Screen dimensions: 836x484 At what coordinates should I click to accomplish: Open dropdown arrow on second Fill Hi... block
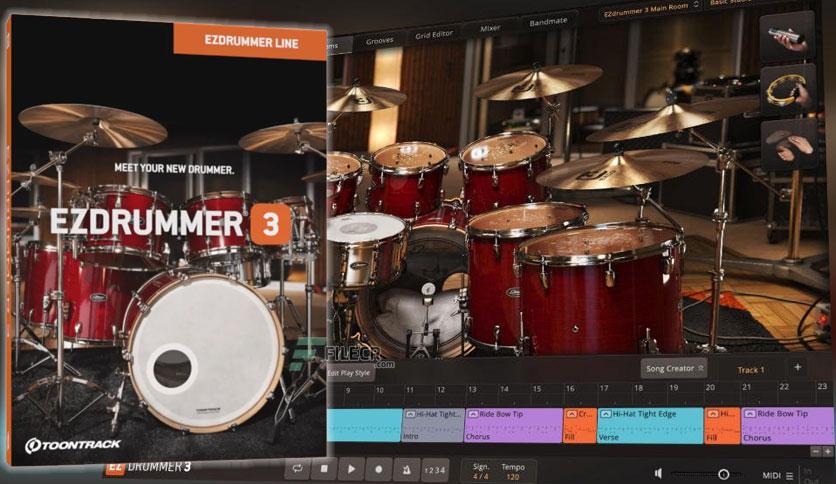click(713, 414)
